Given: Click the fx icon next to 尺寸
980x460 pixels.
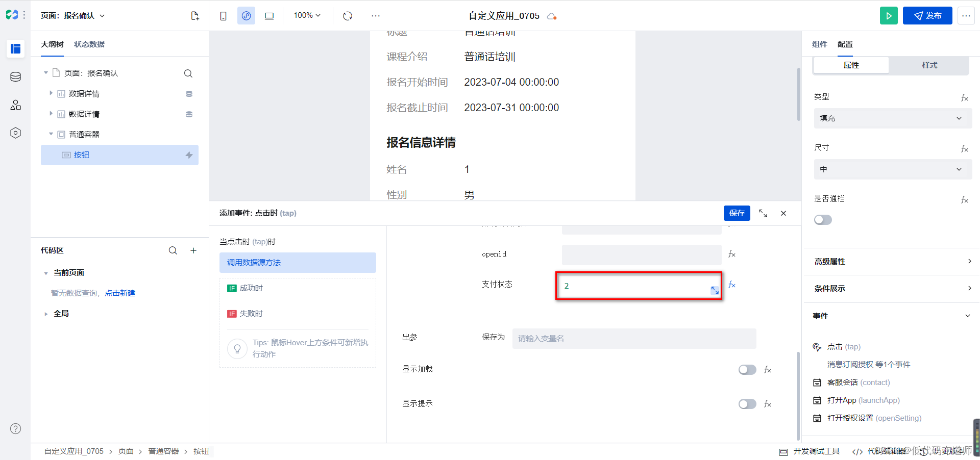Looking at the screenshot, I should point(965,149).
